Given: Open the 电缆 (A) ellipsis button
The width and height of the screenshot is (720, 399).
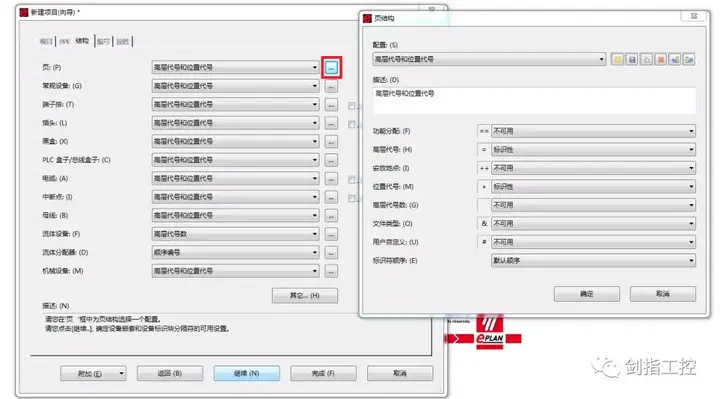Looking at the screenshot, I should pos(331,179).
